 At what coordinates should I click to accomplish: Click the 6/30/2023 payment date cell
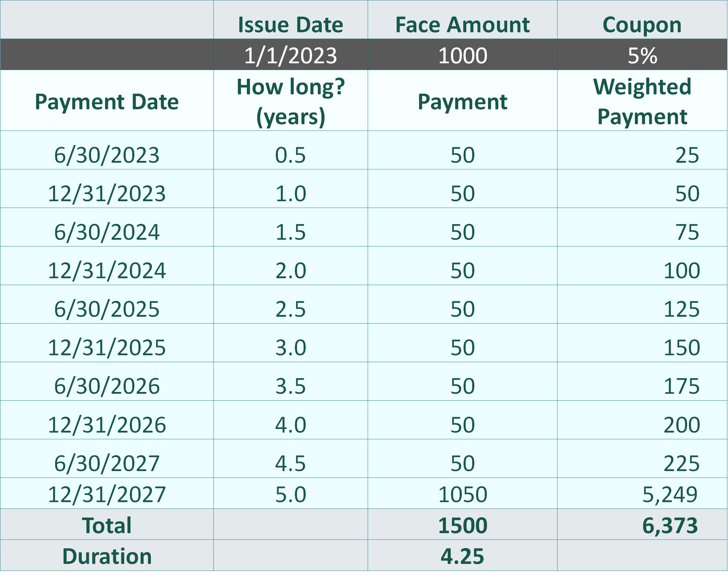[107, 150]
